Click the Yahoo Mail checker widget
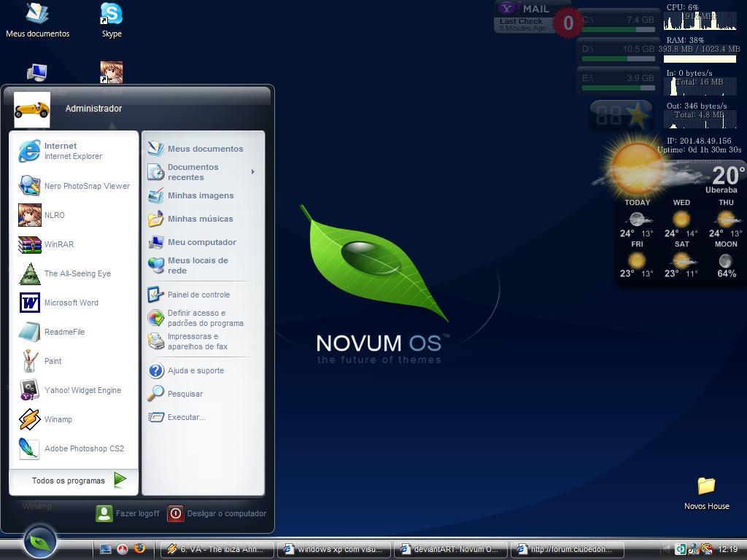This screenshot has width=747, height=560. 538,18
